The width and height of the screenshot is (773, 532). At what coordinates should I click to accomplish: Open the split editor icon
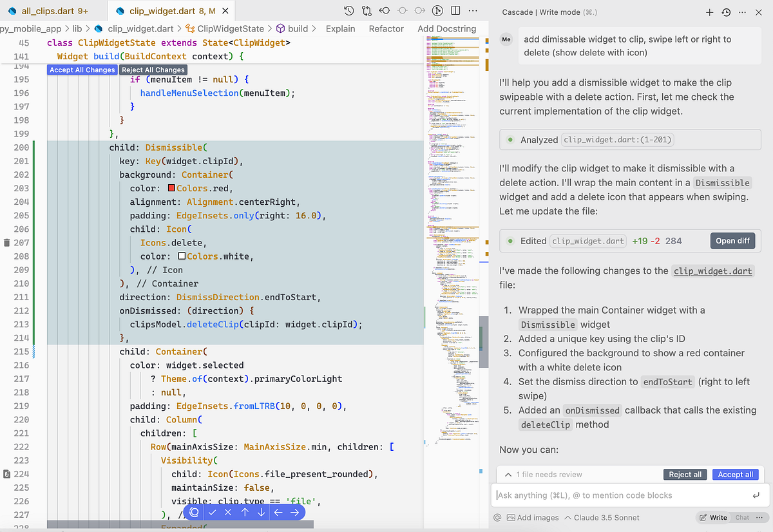coord(455,11)
